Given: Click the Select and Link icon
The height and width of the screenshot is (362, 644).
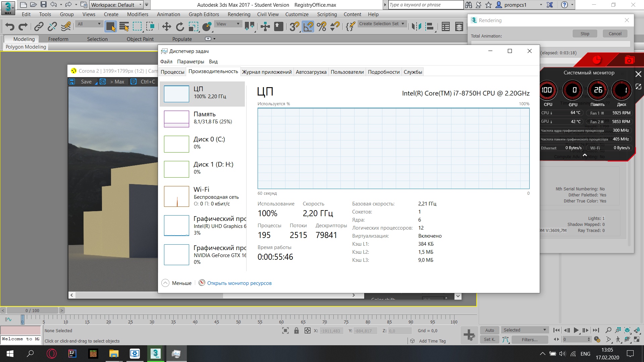Looking at the screenshot, I should (39, 26).
